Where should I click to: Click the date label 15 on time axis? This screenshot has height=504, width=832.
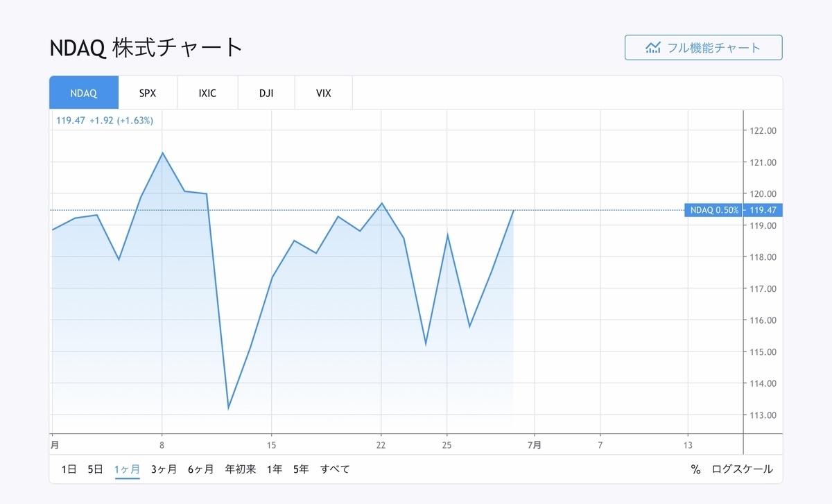pos(272,444)
